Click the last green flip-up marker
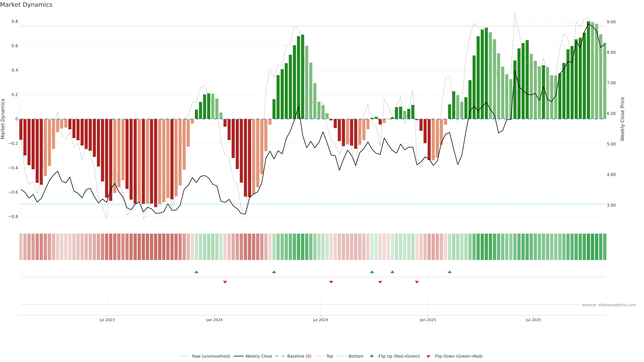Viewport: 644px width, 362px height. tap(449, 272)
